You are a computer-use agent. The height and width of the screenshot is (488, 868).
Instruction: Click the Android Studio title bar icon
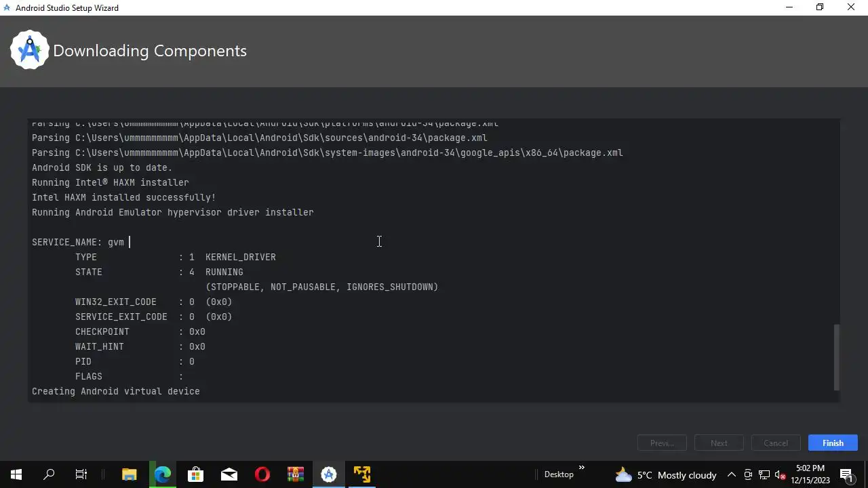(7, 7)
